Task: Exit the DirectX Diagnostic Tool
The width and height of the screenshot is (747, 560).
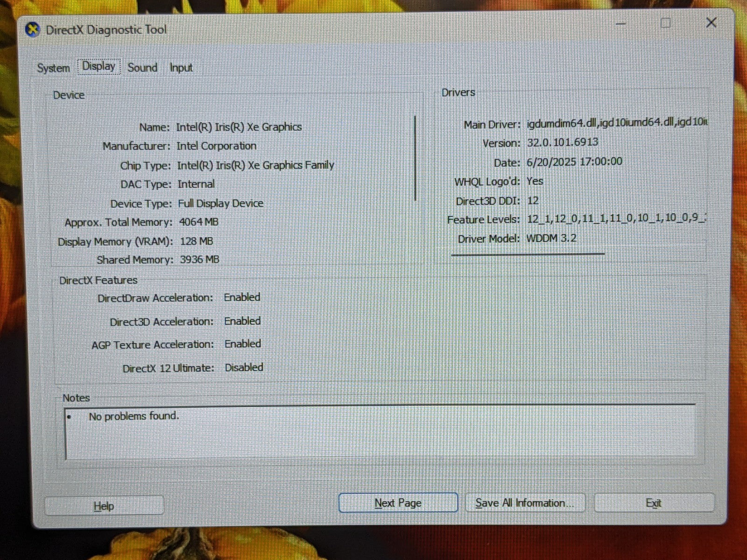Action: coord(654,503)
